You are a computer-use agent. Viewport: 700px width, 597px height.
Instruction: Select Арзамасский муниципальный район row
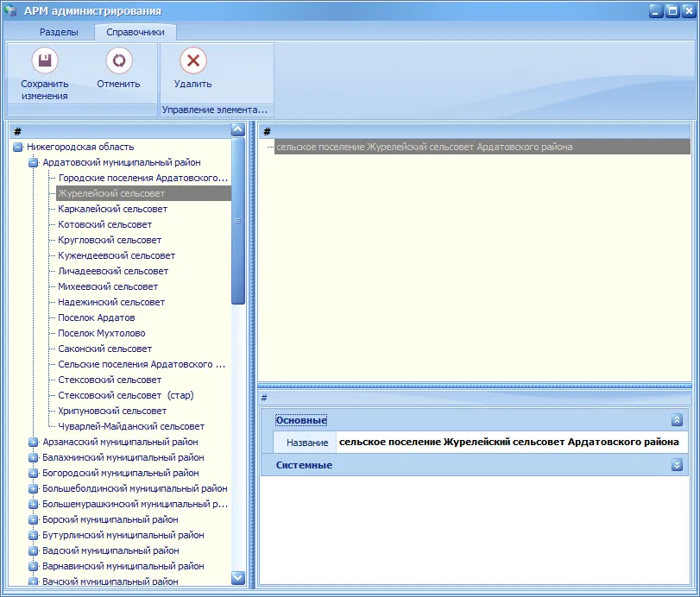pos(121,442)
